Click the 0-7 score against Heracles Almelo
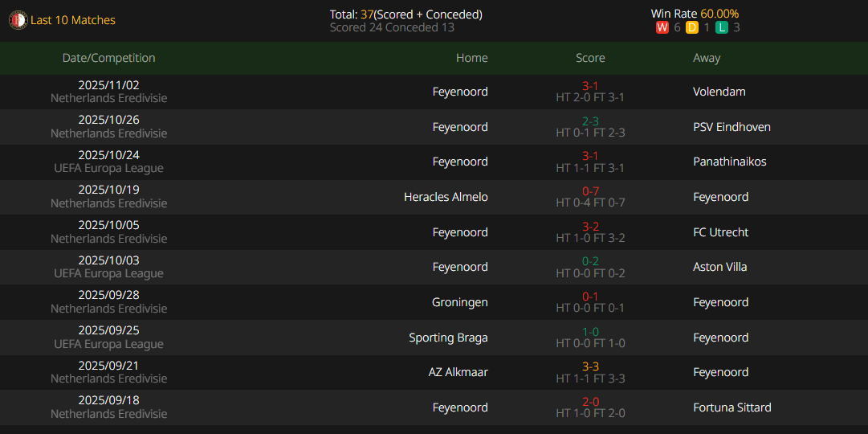868x434 pixels. [x=590, y=191]
